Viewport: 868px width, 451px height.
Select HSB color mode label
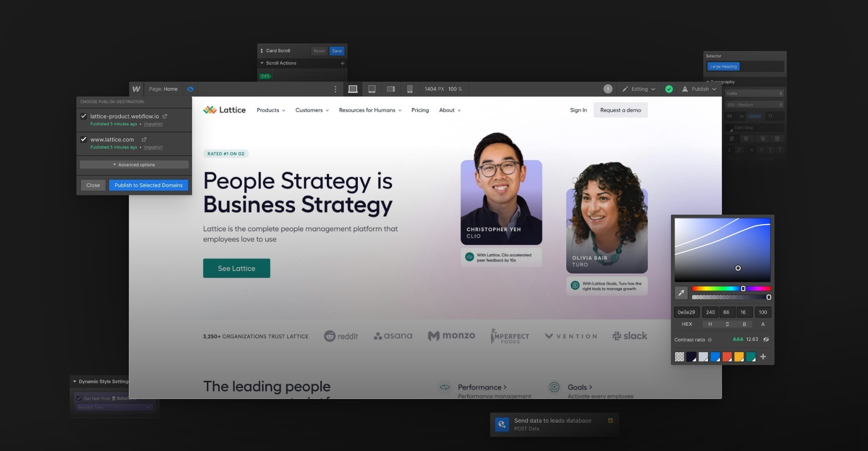[727, 324]
